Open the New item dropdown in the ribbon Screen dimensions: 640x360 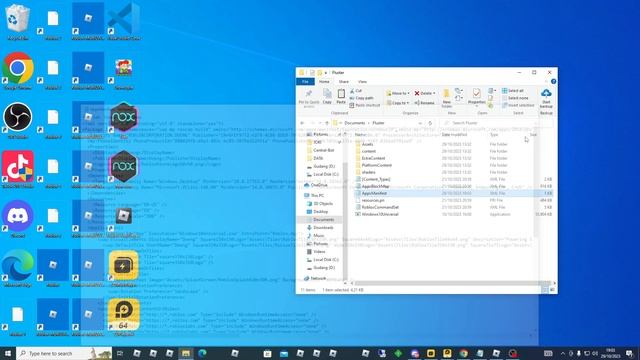[x=459, y=91]
